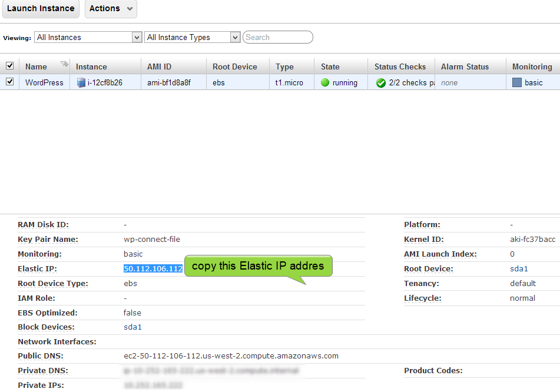Click the Launch Instance button
Viewport: 560px width, 392px height.
41,9
